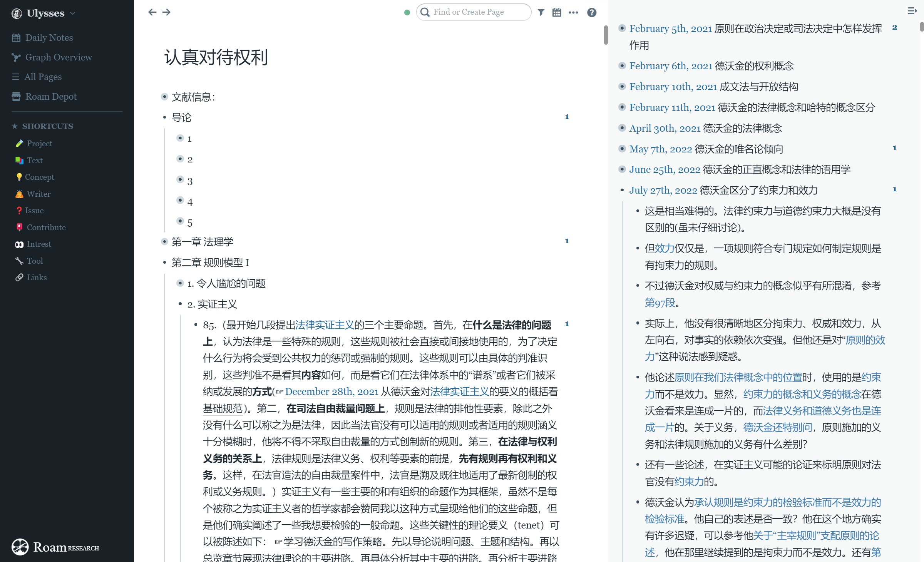The height and width of the screenshot is (562, 924).
Task: Expand bullet of 导论 sub-item 1
Action: pyautogui.click(x=180, y=138)
